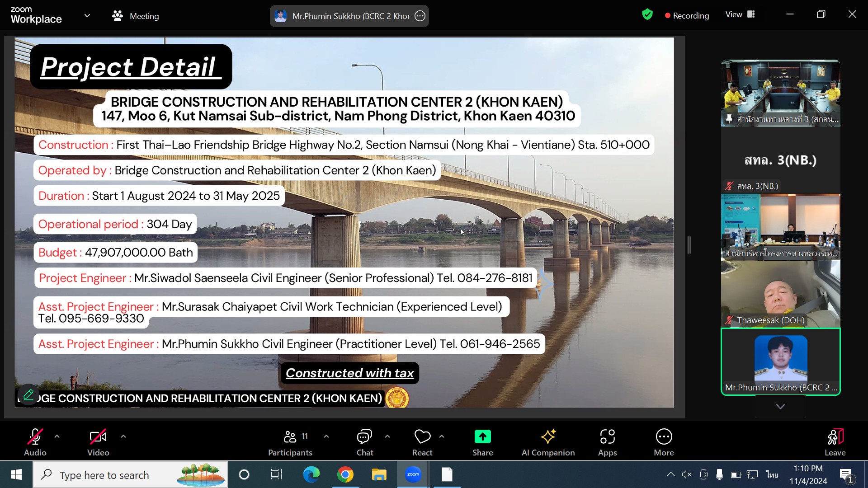Open the View layout menu

click(740, 14)
